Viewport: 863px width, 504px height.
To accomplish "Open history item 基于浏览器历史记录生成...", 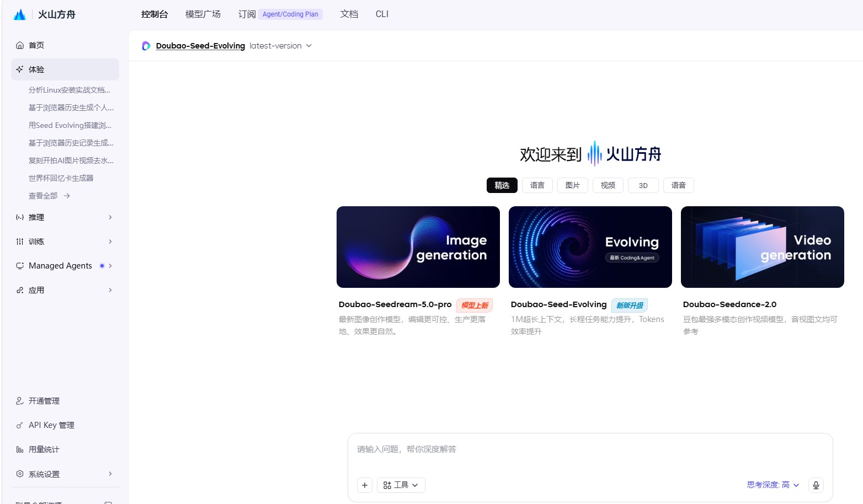I will pos(71,143).
